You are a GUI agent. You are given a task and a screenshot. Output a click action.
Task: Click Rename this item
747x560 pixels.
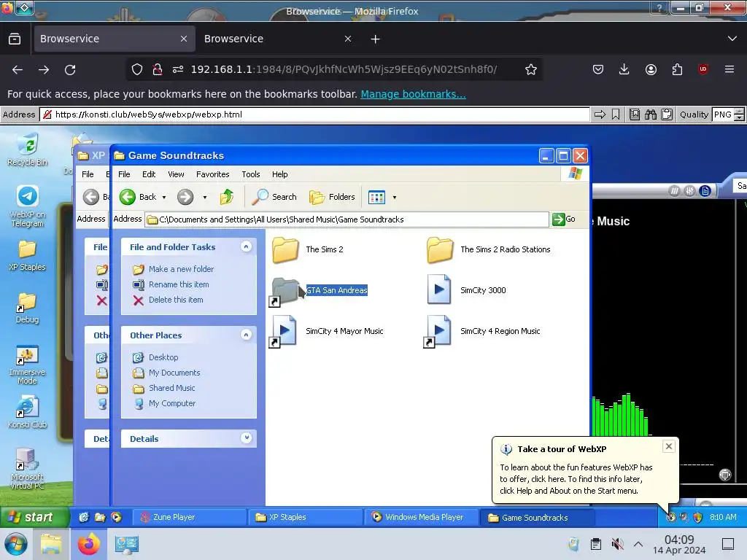[x=171, y=284]
